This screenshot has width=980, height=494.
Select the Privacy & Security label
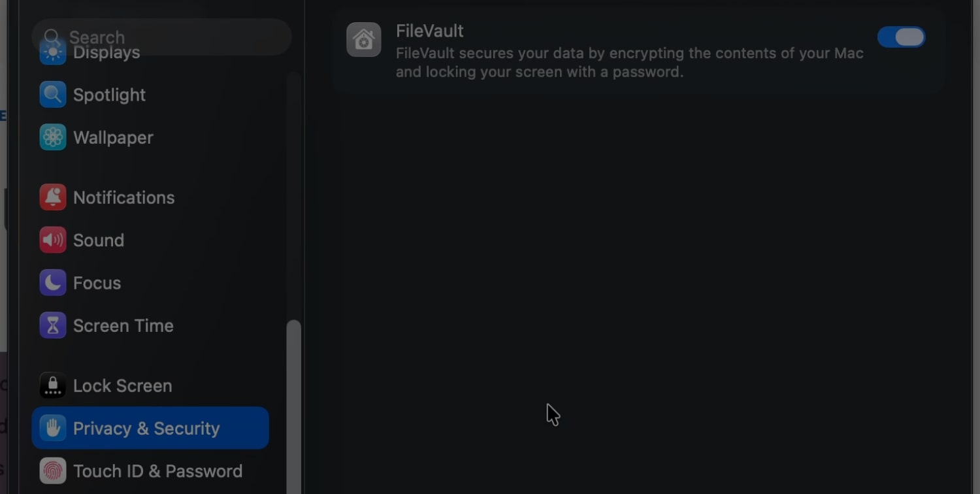pos(146,429)
